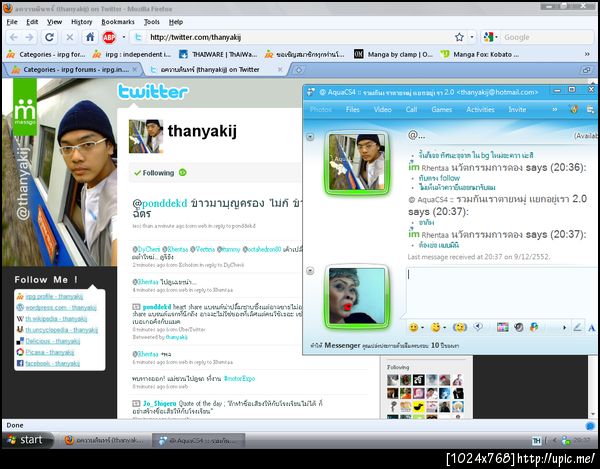Image resolution: width=600 pixels, height=469 pixels.
Task: Open 'wordpress.com - thanyakij' link
Action: (x=61, y=308)
